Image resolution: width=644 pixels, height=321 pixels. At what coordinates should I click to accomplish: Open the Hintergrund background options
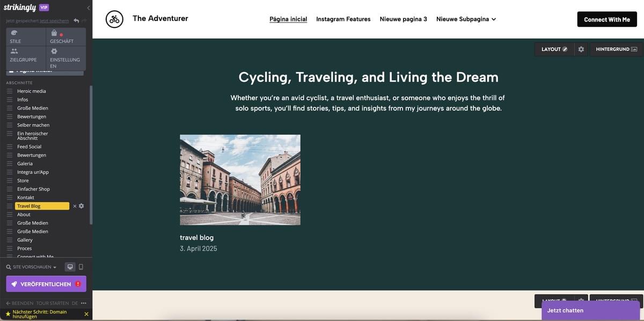click(616, 49)
